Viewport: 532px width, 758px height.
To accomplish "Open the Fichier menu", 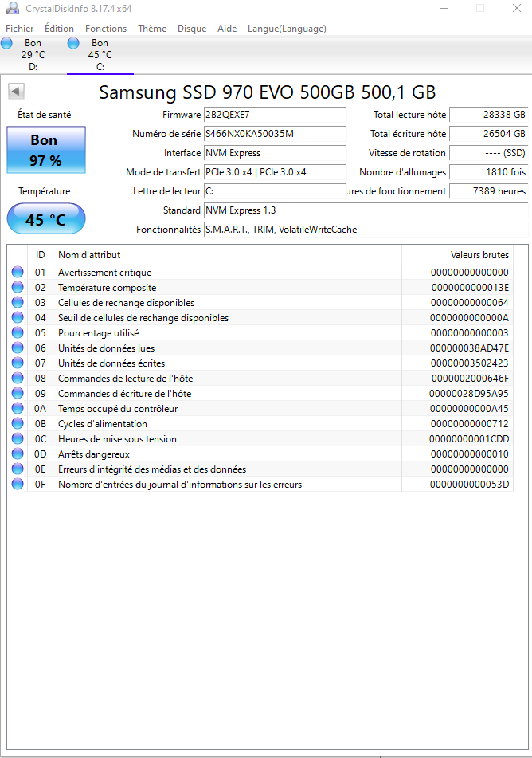I will click(20, 29).
